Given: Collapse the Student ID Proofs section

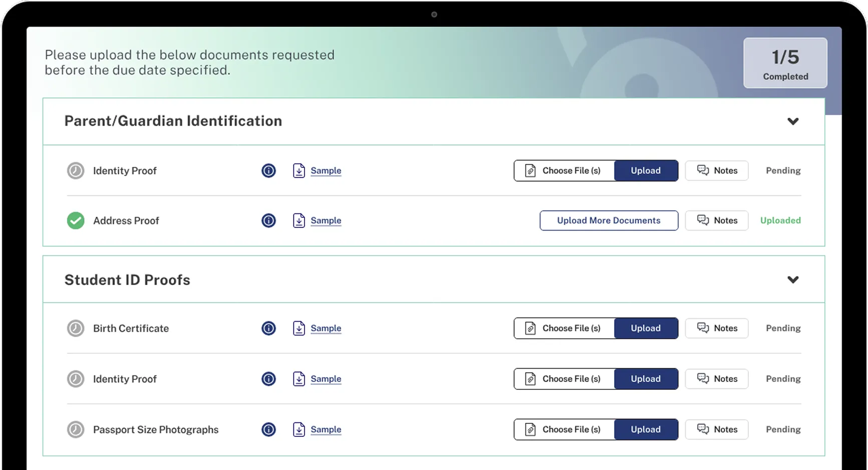Looking at the screenshot, I should pos(792,280).
